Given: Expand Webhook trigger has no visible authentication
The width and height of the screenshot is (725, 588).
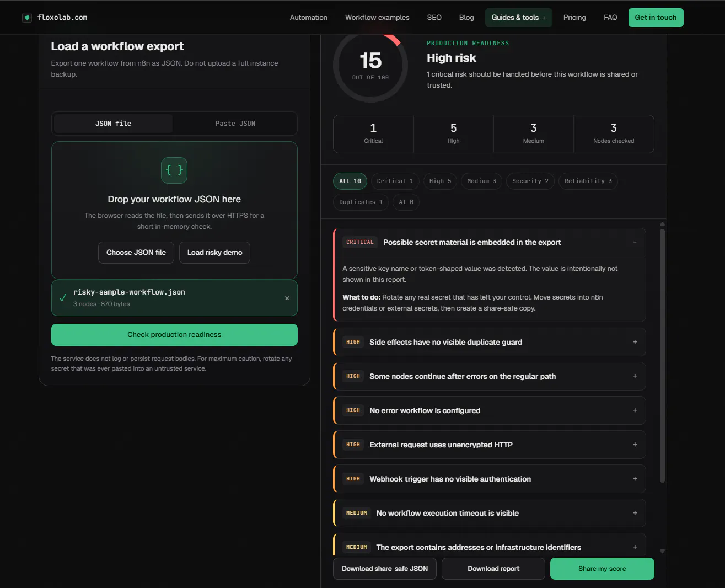Looking at the screenshot, I should [x=635, y=479].
